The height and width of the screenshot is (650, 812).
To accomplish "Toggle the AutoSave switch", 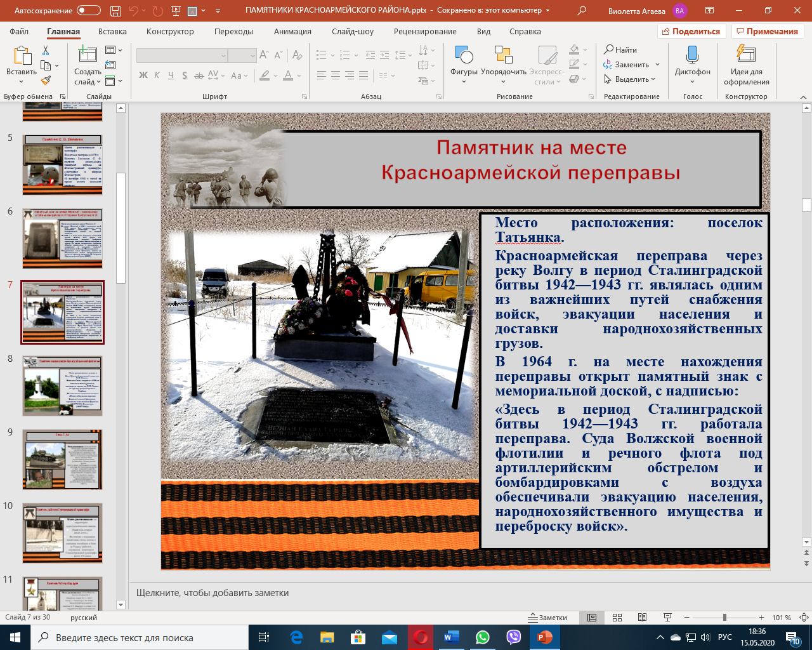I will tap(88, 11).
